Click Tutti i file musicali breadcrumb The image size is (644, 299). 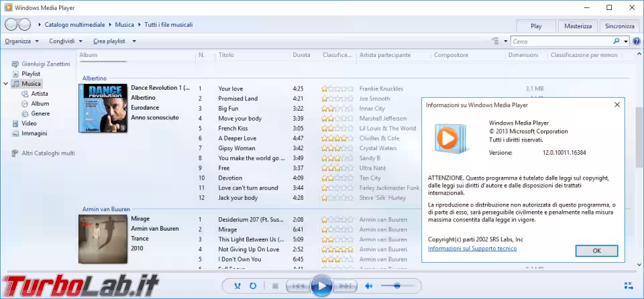[x=168, y=25]
